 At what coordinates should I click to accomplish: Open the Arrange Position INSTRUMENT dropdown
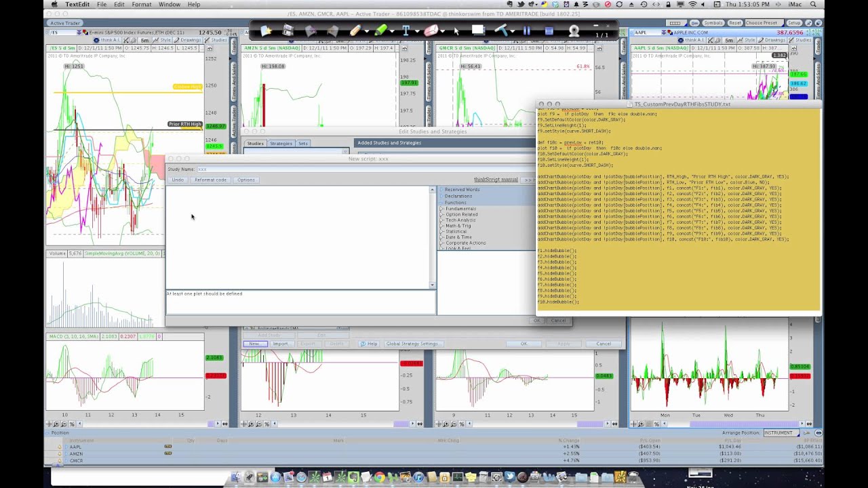[x=783, y=432]
